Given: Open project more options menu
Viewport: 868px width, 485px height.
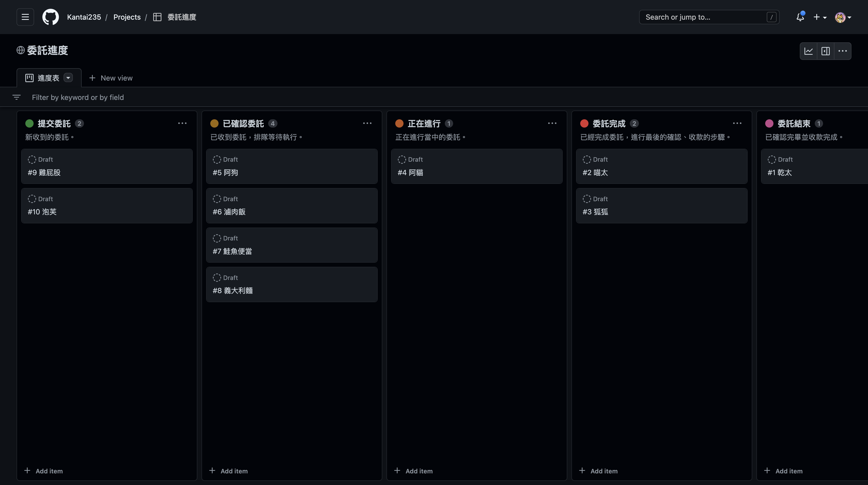Looking at the screenshot, I should tap(843, 51).
